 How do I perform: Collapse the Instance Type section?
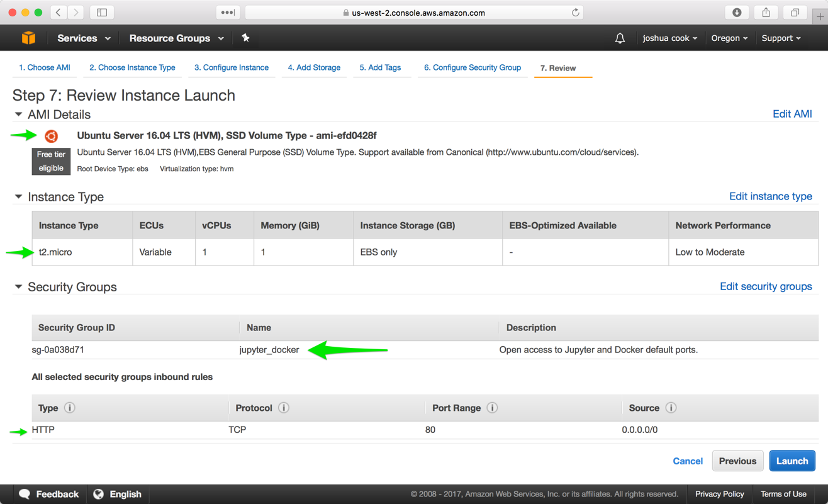click(x=18, y=197)
